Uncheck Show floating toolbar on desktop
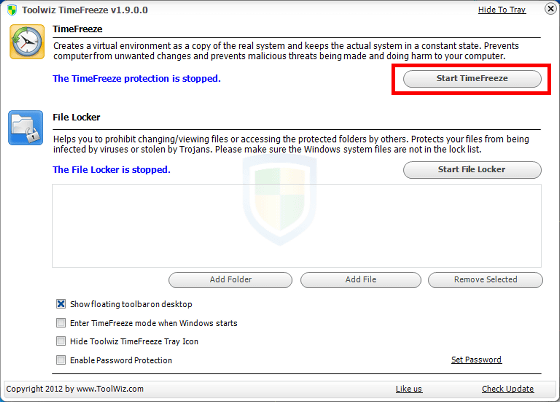This screenshot has height=402, width=560. point(61,304)
